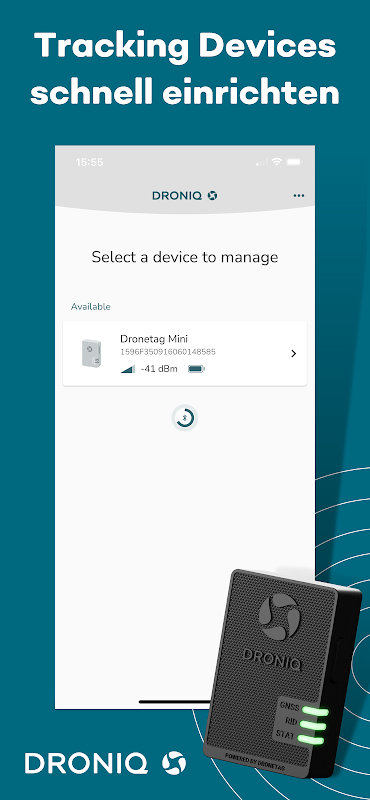Tap the DRONIQ logo in app header
Image resolution: width=370 pixels, height=800 pixels.
tap(184, 195)
